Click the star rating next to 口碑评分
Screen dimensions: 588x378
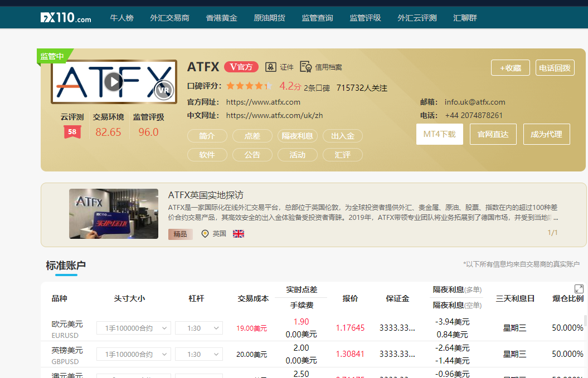(249, 86)
